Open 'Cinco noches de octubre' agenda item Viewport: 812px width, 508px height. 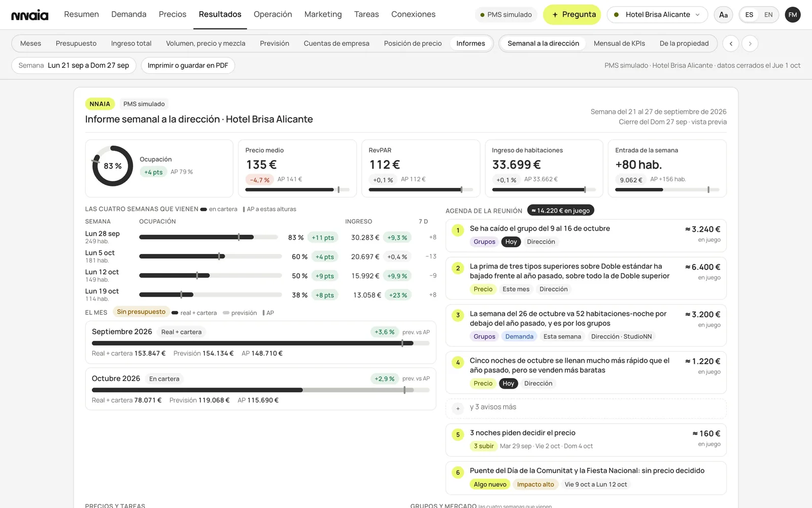(586, 372)
